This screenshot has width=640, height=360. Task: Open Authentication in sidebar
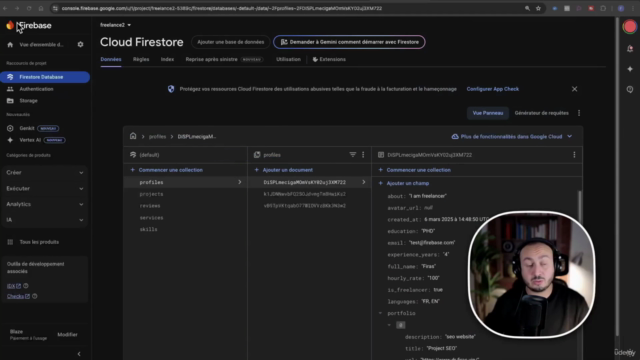36,89
